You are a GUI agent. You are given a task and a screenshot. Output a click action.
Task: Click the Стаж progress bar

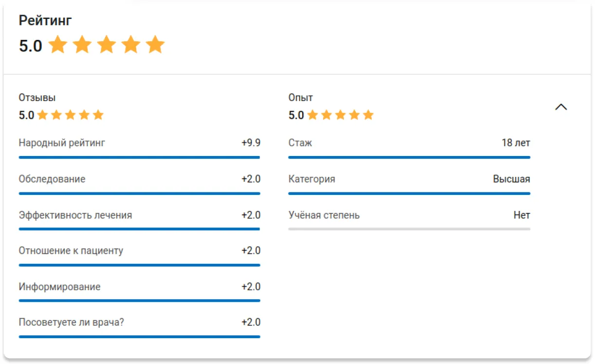click(409, 157)
